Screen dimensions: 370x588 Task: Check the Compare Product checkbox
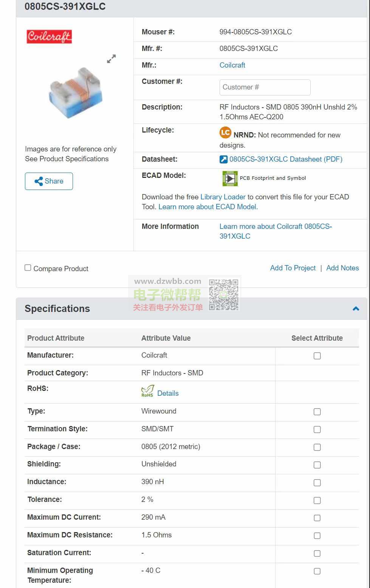click(x=28, y=268)
